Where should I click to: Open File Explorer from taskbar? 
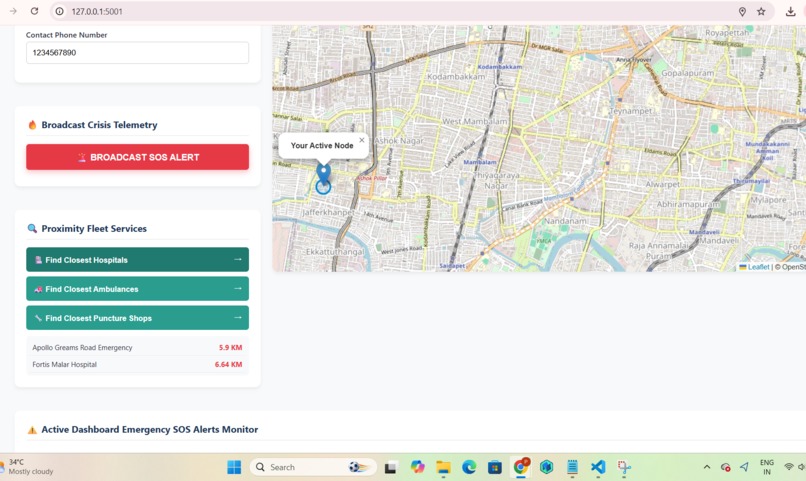(x=443, y=467)
